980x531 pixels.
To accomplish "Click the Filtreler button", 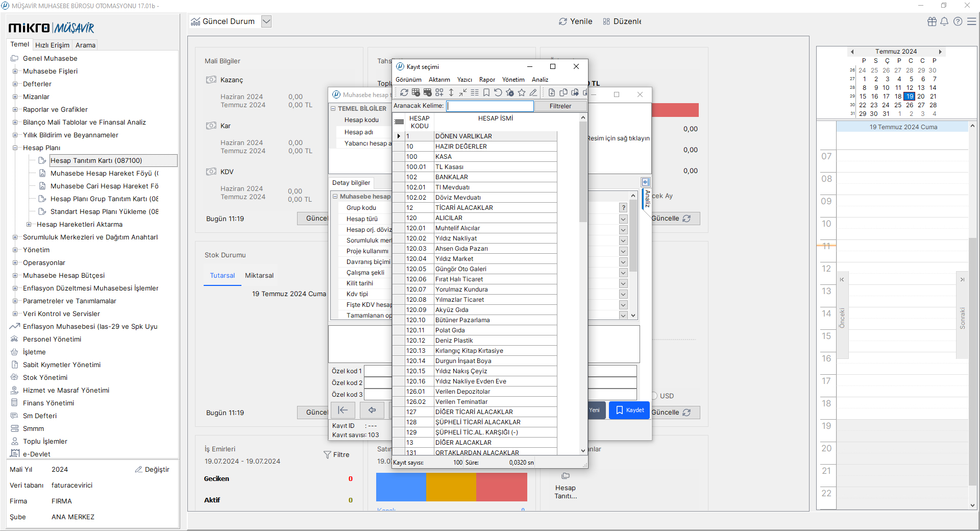I will (x=560, y=106).
